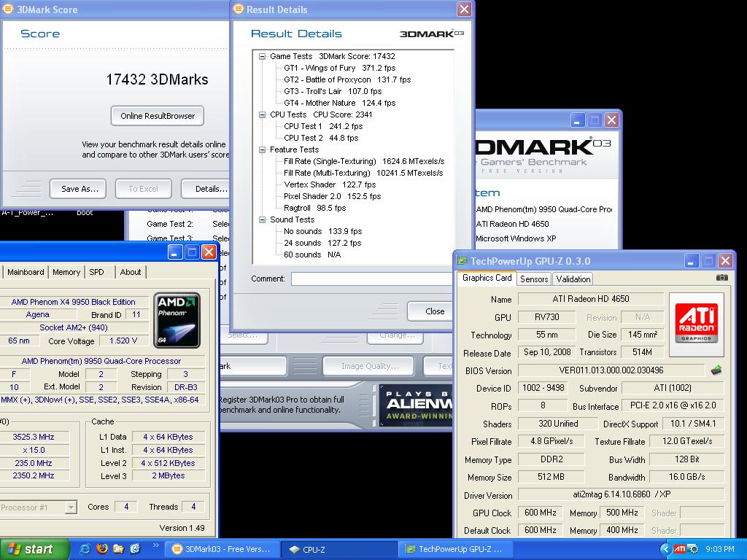Screen dimensions: 747x560
Task: Switch to TechPowerUp GPU-Z taskbar button
Action: [455, 550]
